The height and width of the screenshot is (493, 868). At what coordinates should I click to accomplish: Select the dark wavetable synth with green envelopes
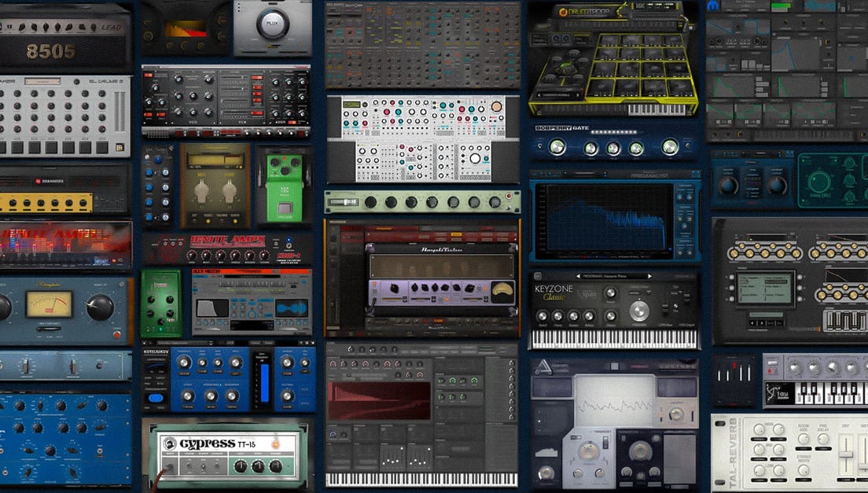click(x=786, y=71)
